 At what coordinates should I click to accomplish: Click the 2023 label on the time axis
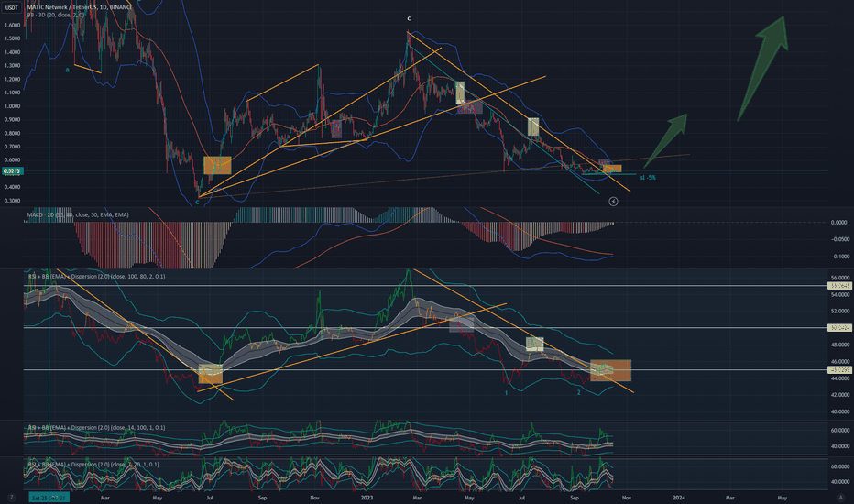367,498
